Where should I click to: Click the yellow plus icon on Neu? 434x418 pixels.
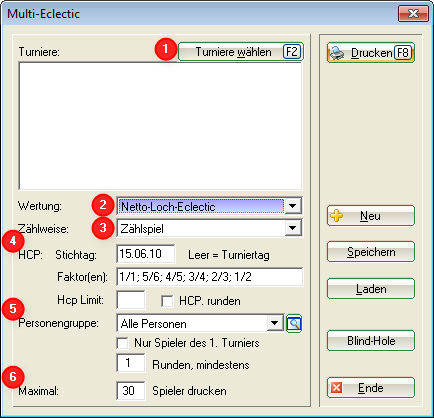[337, 216]
